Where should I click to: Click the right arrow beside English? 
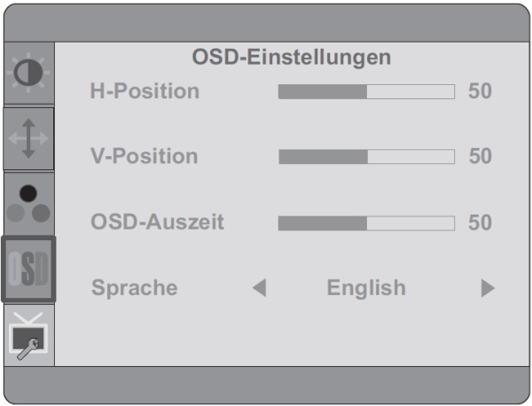[x=488, y=288]
